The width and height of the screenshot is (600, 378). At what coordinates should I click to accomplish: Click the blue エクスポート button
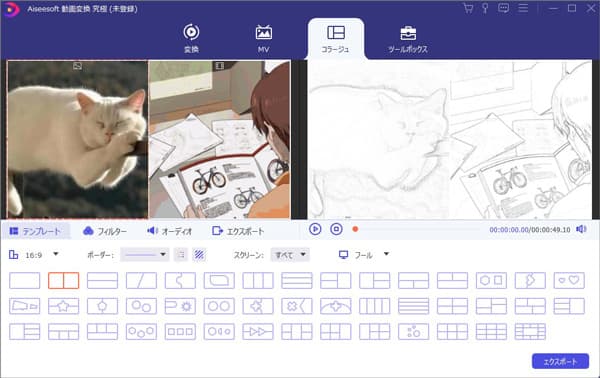coord(560,361)
